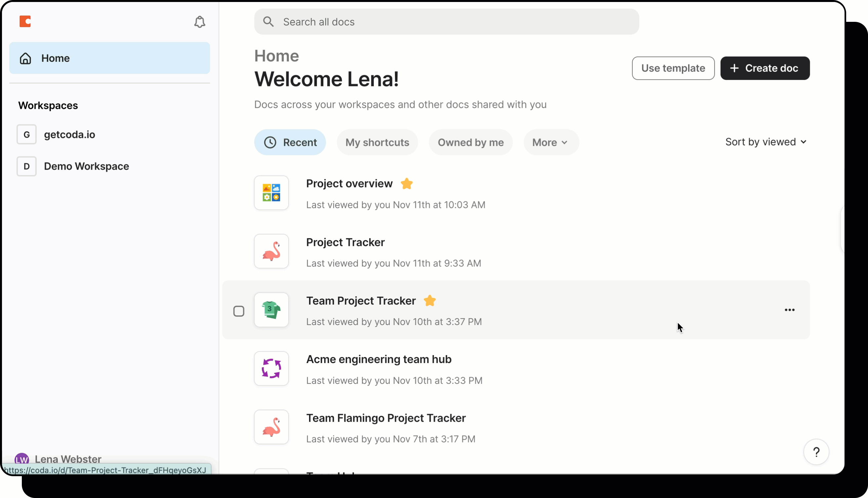Open the help question mark button

[816, 452]
